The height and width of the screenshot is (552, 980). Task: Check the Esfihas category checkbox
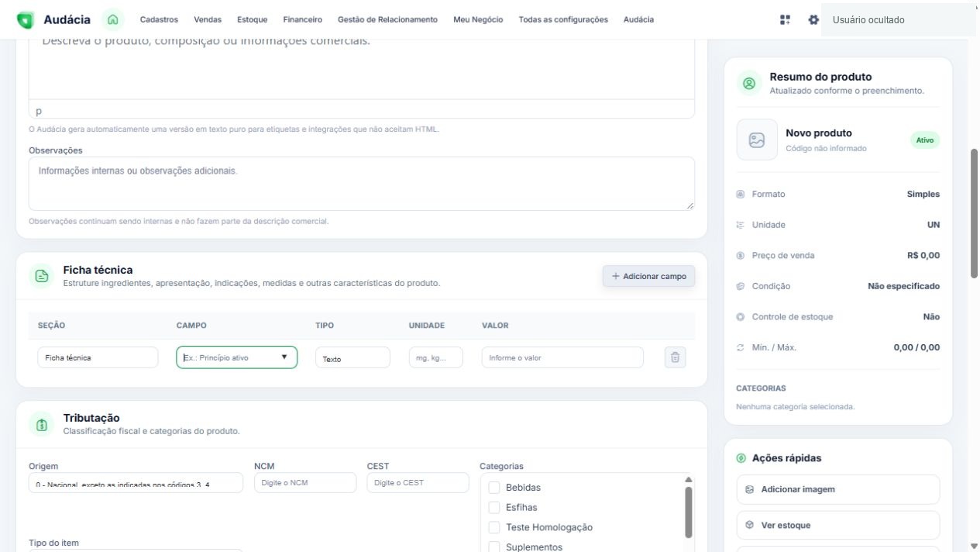494,508
